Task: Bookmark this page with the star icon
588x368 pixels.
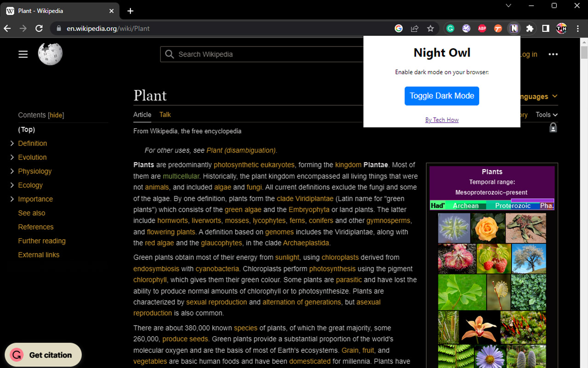Action: [430, 29]
